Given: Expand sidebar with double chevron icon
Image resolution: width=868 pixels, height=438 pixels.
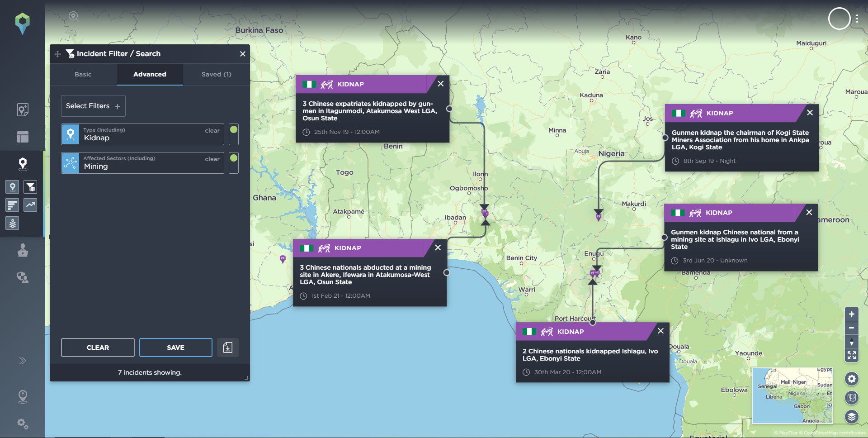Looking at the screenshot, I should [23, 361].
